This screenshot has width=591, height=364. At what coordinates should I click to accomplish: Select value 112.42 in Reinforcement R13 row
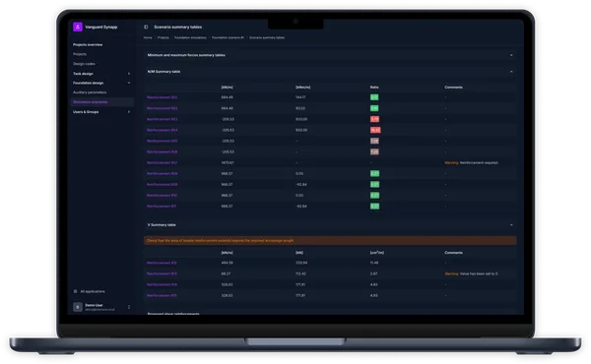click(300, 273)
